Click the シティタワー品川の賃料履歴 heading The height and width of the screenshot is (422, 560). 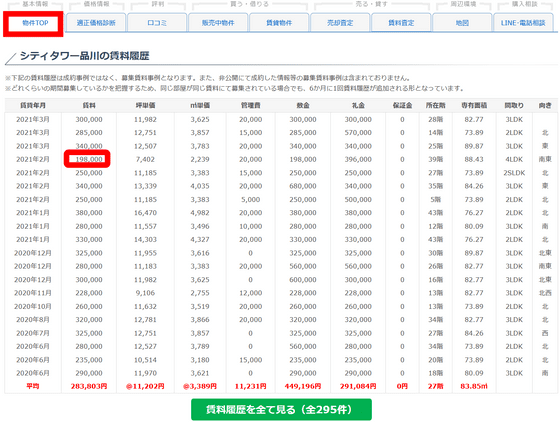pyautogui.click(x=84, y=56)
